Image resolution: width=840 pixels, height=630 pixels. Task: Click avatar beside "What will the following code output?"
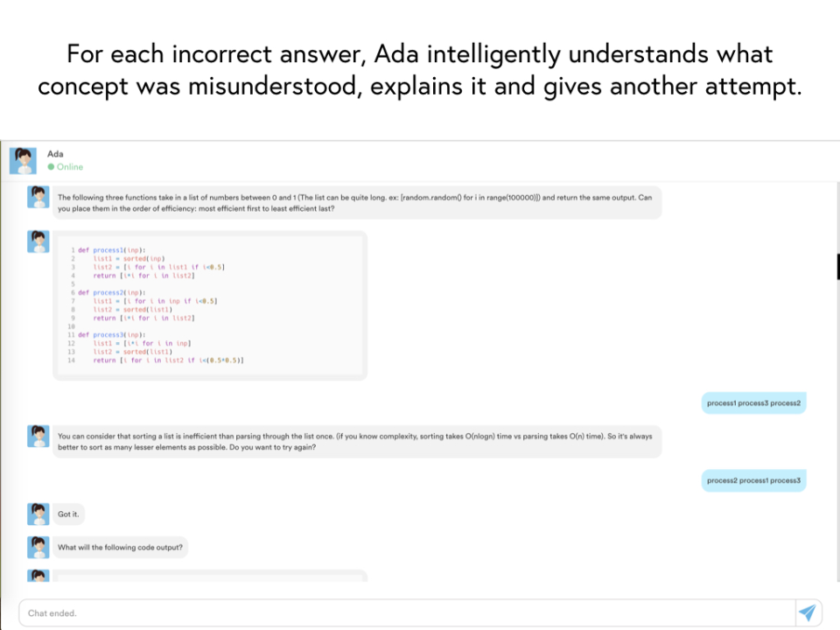coord(38,547)
